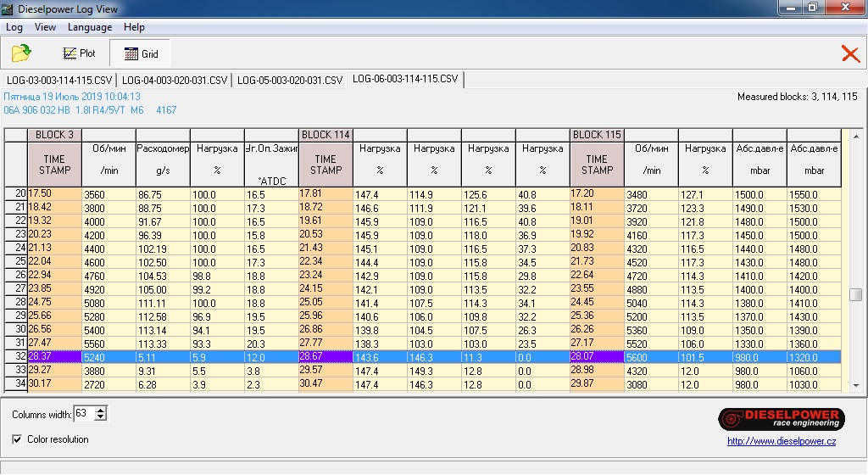Open the Help menu
This screenshot has height=475, width=868.
coord(134,27)
